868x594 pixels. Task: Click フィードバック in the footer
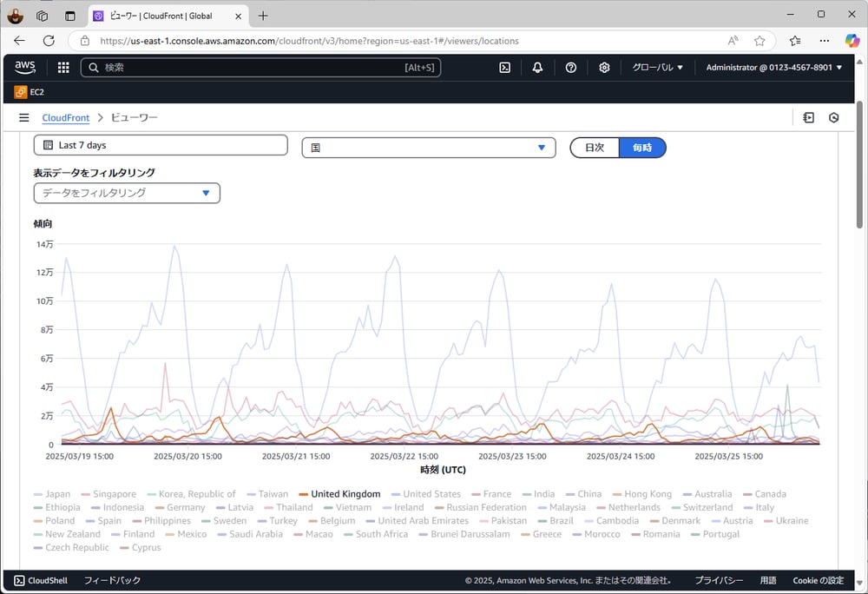click(x=112, y=580)
